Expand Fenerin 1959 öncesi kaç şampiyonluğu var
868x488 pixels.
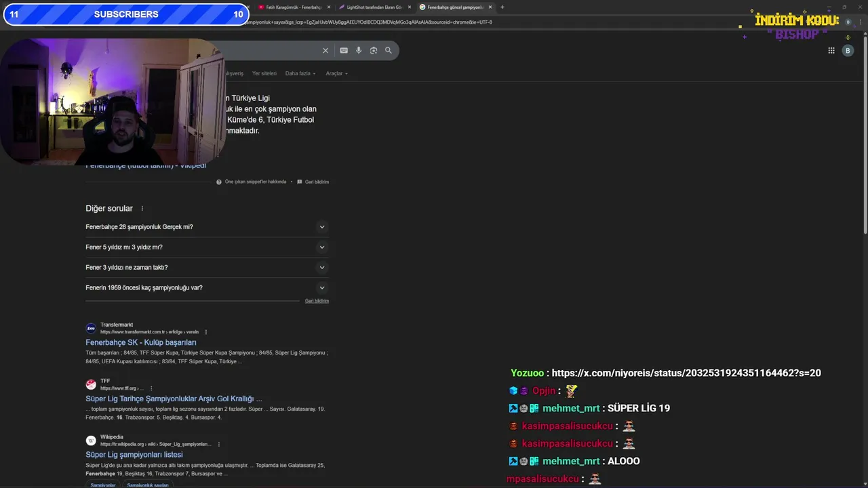[x=207, y=288]
